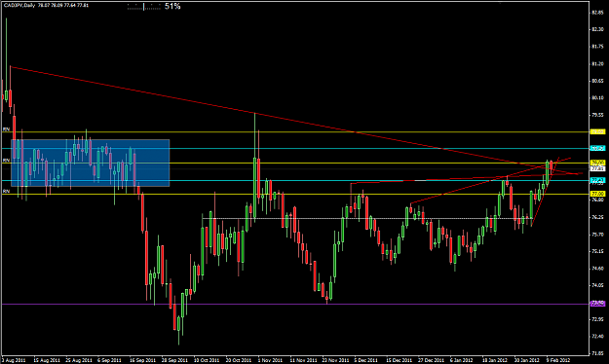
Task: Select the blue shaded rectangle on the chart
Action: coord(90,163)
